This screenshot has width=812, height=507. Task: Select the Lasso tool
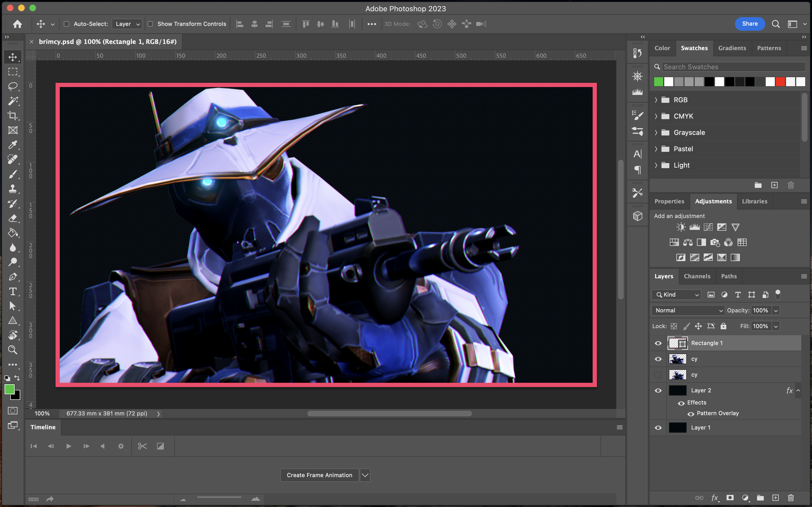(13, 86)
